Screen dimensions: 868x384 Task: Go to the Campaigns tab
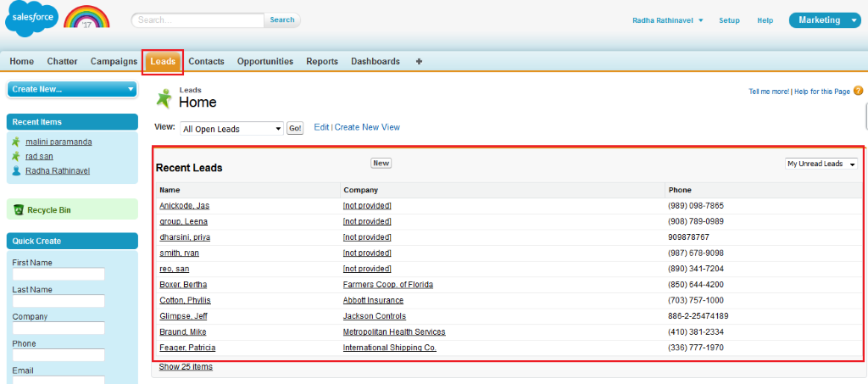click(114, 61)
